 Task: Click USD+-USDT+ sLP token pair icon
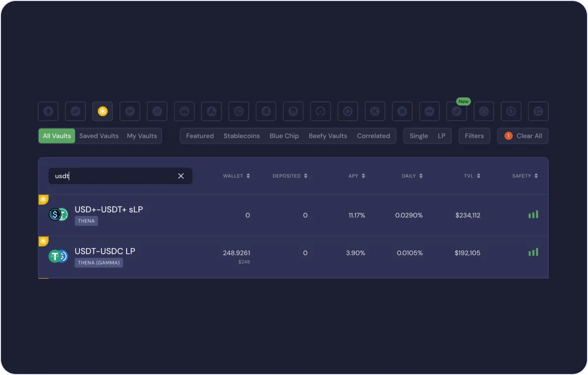[58, 214]
